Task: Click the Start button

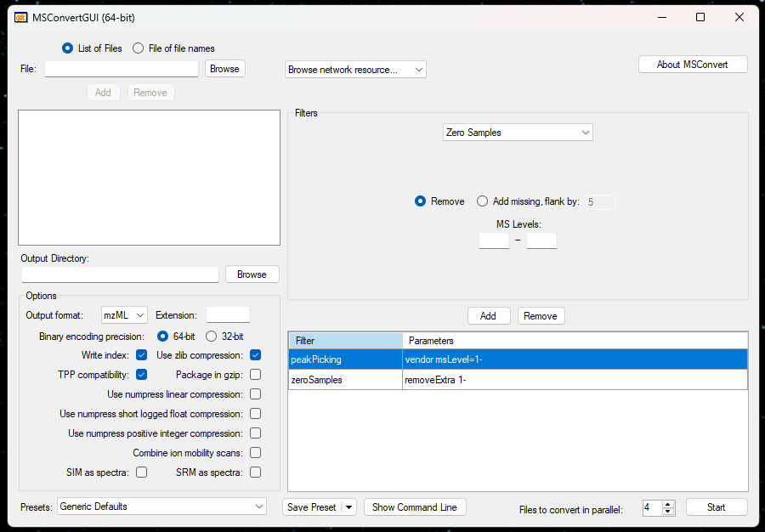Action: (x=716, y=507)
